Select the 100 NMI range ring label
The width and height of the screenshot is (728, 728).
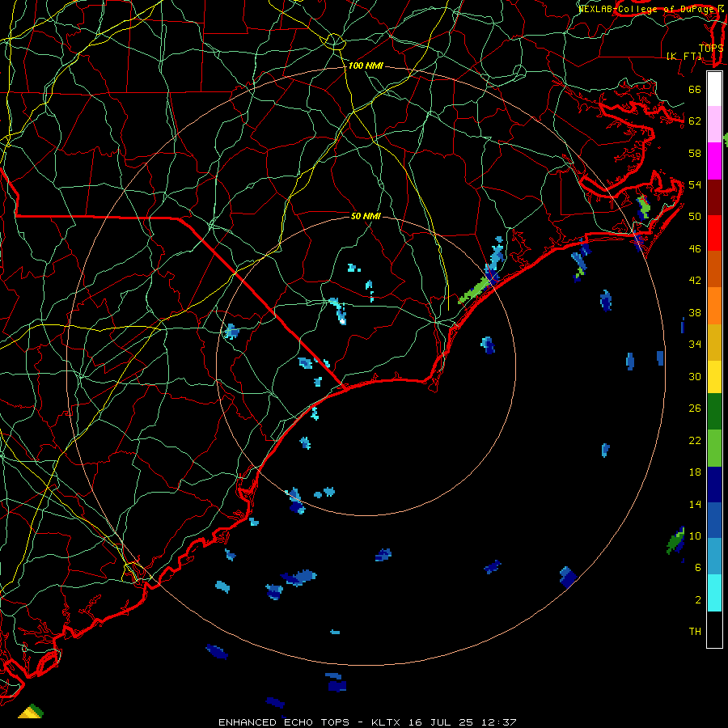point(366,66)
